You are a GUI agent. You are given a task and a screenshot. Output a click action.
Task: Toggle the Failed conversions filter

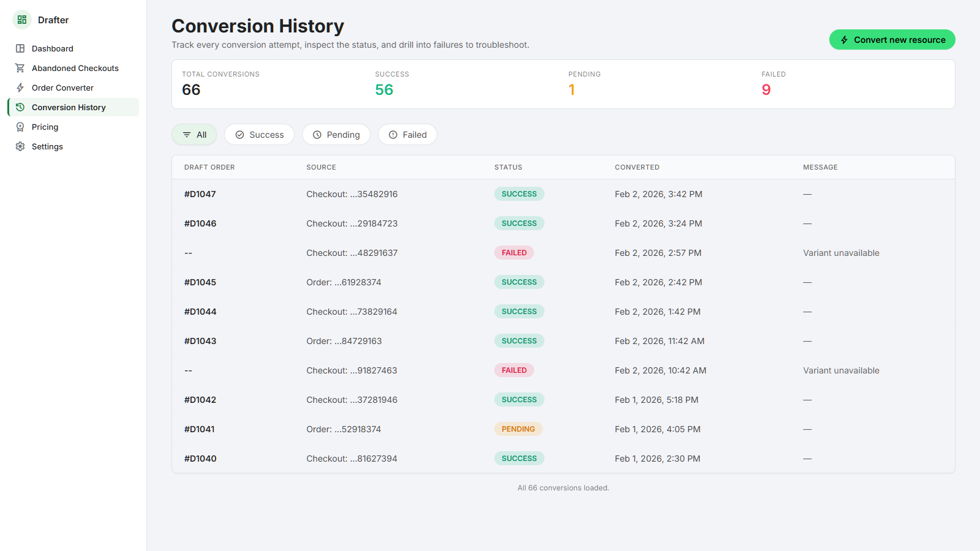[x=407, y=134]
